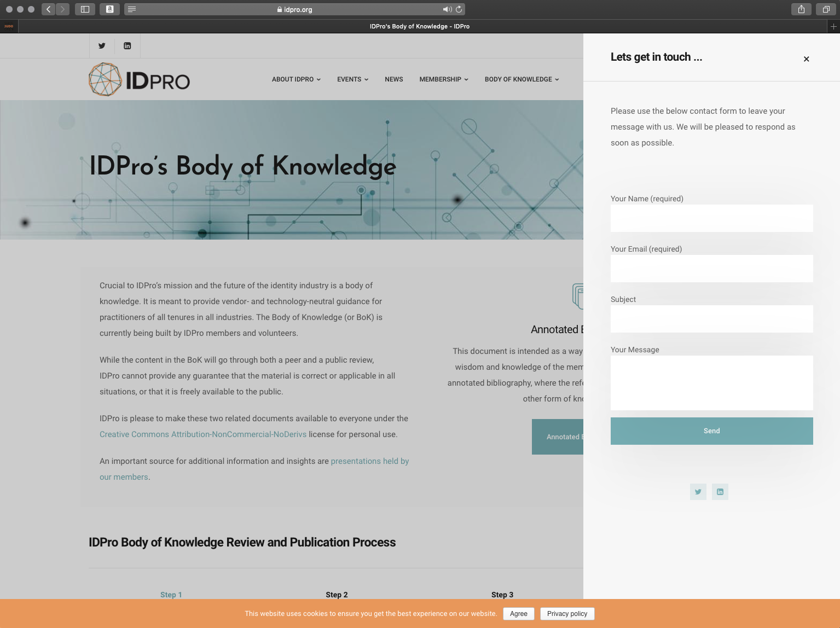This screenshot has width=840, height=628.
Task: Open the Share menu in Safari toolbar
Action: (801, 9)
